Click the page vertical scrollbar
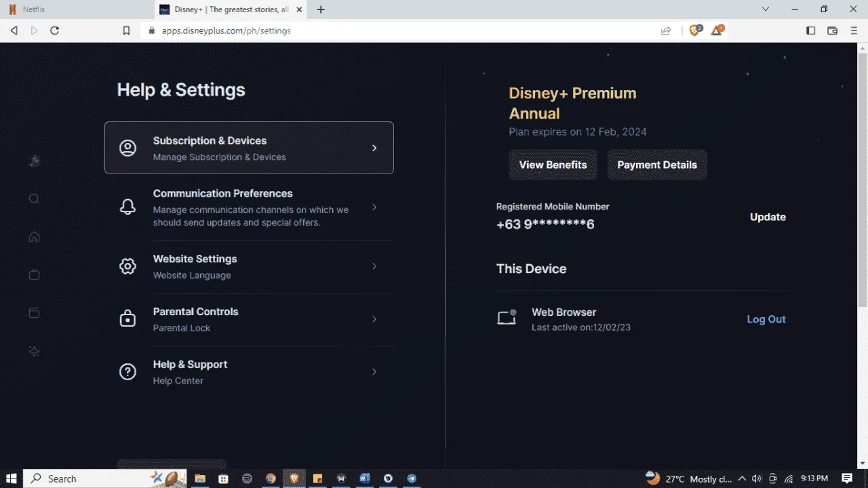 coord(863,180)
